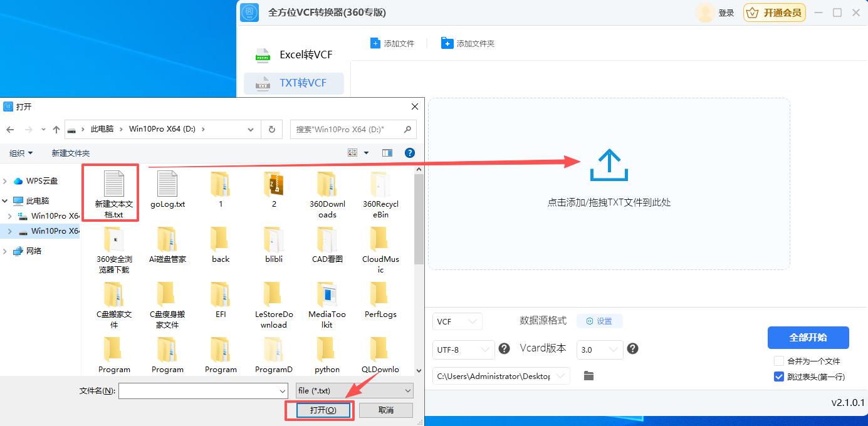Viewport: 868px width, 426px height.
Task: Open the file type filter dropdown file (*.txt)
Action: coord(353,390)
